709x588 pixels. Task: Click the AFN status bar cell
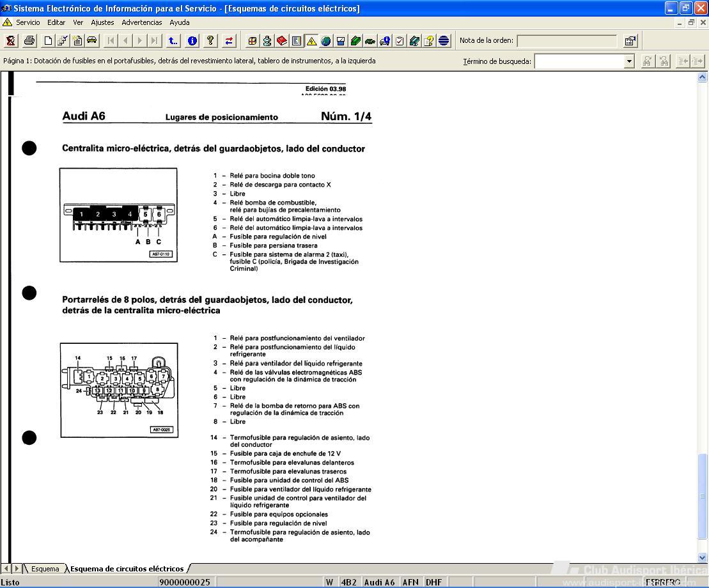point(410,582)
